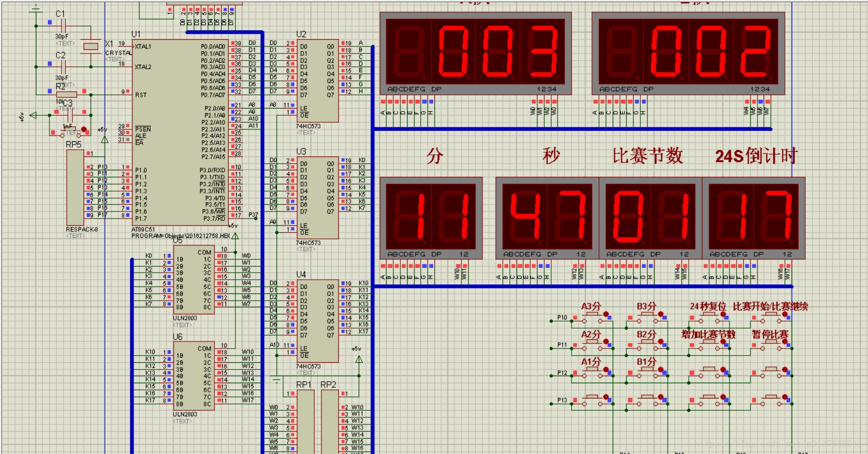Toggle the red latch dot on A3分 switch
Viewport: 868px width, 454px height.
[x=606, y=314]
